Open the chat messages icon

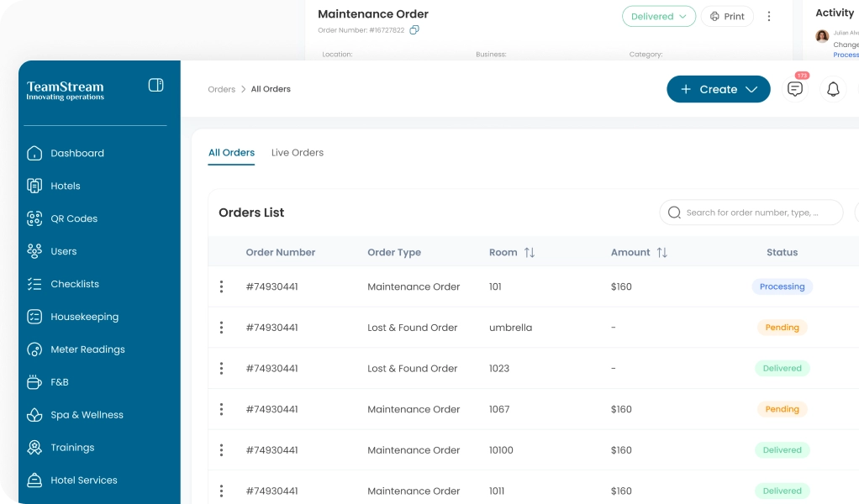pos(794,89)
